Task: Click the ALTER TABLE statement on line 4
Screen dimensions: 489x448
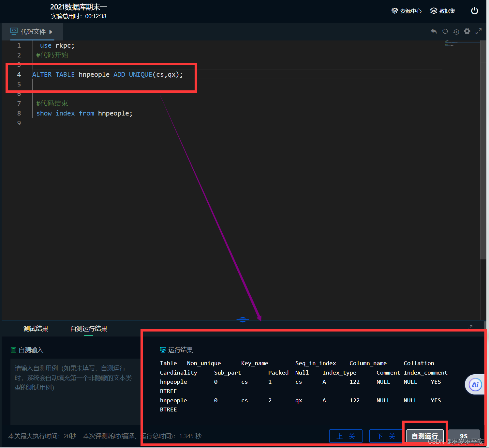Action: (108, 74)
